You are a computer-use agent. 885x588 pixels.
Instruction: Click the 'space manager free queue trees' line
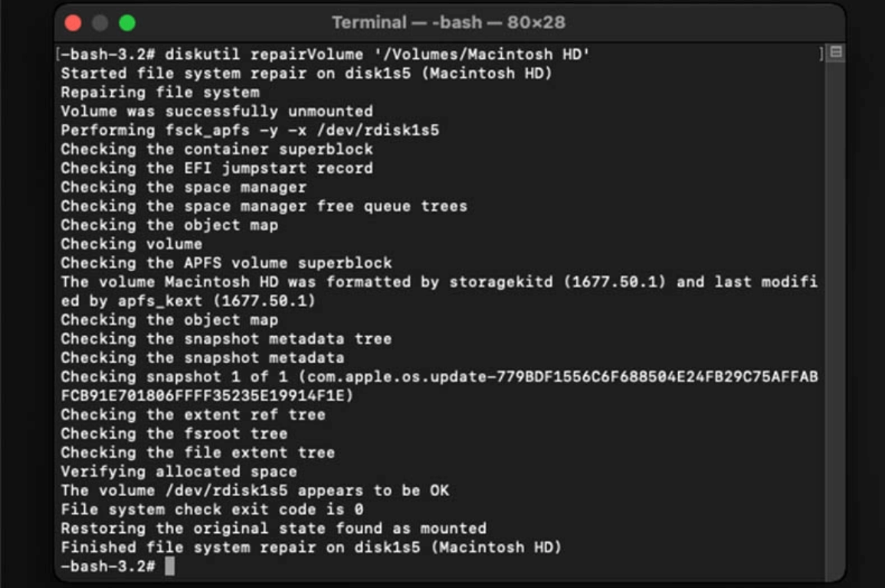click(264, 206)
